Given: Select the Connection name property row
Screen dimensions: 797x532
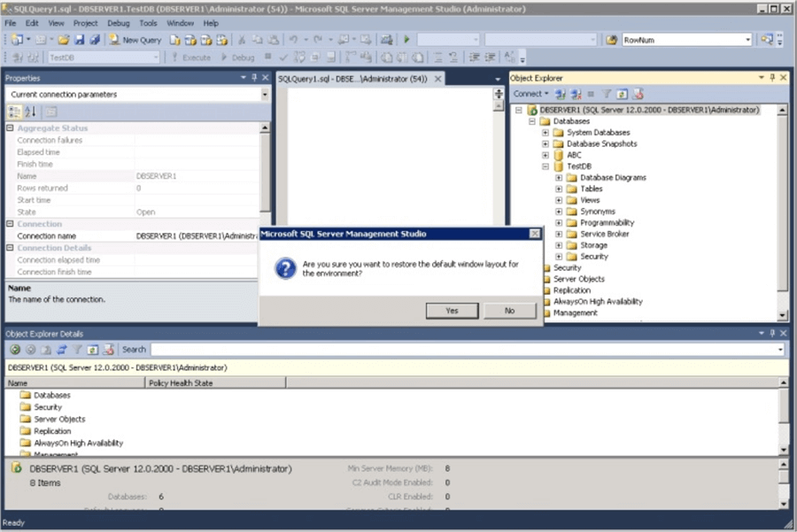Looking at the screenshot, I should click(133, 235).
